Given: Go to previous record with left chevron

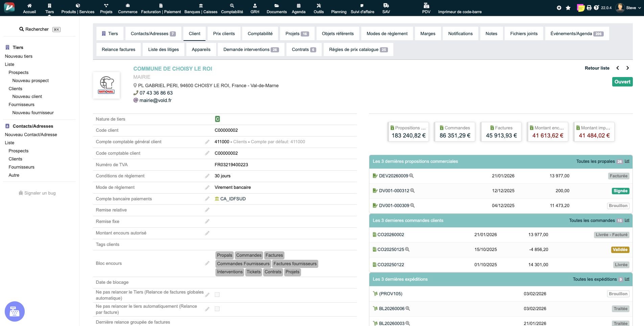Looking at the screenshot, I should (x=618, y=68).
